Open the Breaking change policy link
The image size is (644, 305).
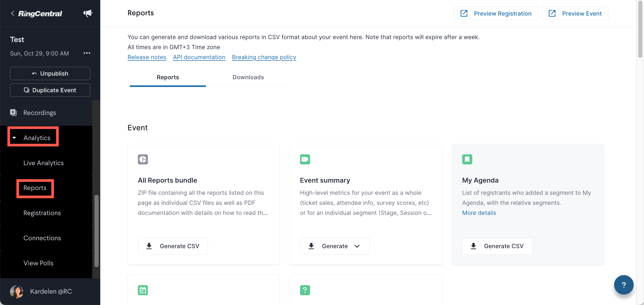pos(264,57)
